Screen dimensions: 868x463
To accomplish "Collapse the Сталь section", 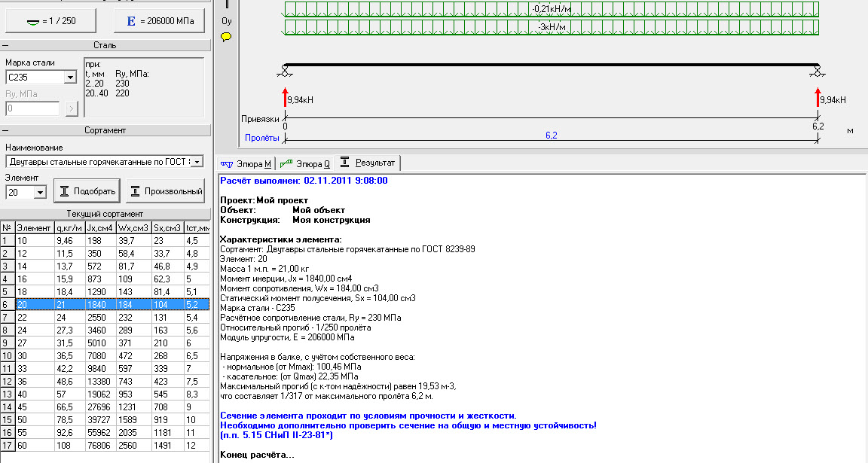I will [x=5, y=45].
